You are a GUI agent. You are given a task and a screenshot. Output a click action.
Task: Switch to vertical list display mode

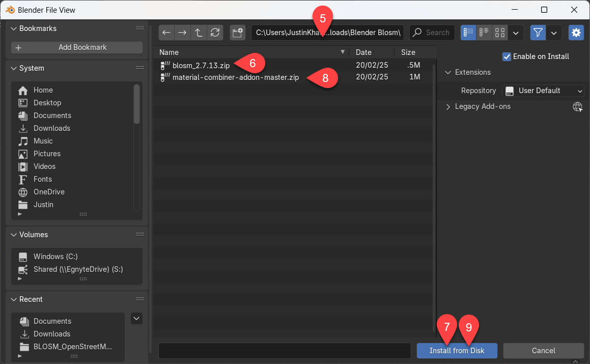tap(468, 33)
